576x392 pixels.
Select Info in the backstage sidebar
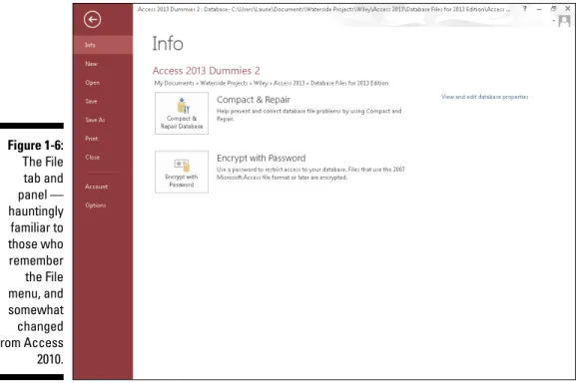103,45
